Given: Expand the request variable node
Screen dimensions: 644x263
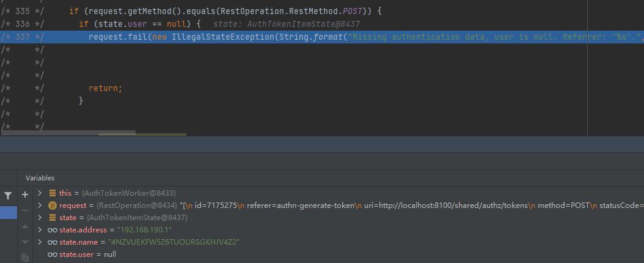Looking at the screenshot, I should (x=40, y=206).
